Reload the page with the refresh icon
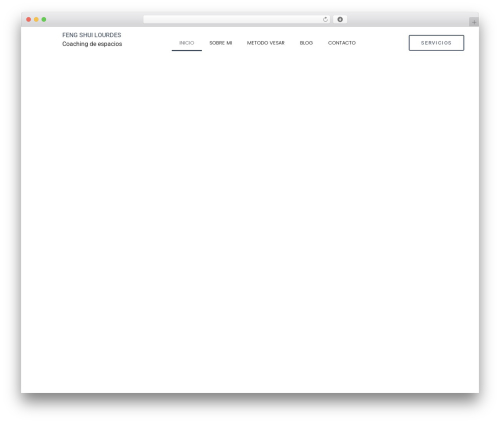The width and height of the screenshot is (500, 423). (x=325, y=19)
